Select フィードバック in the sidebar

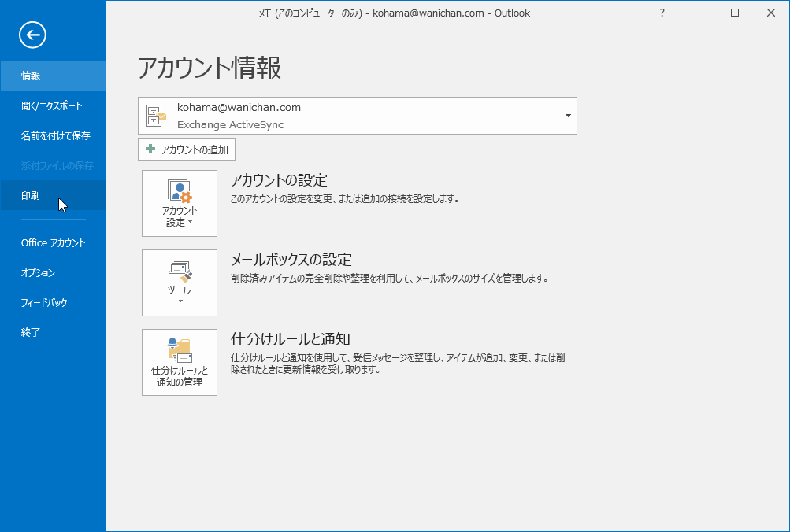(53, 302)
